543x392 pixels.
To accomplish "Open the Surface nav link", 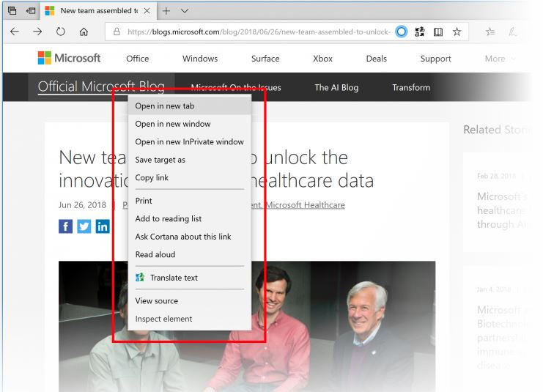I will coord(265,59).
